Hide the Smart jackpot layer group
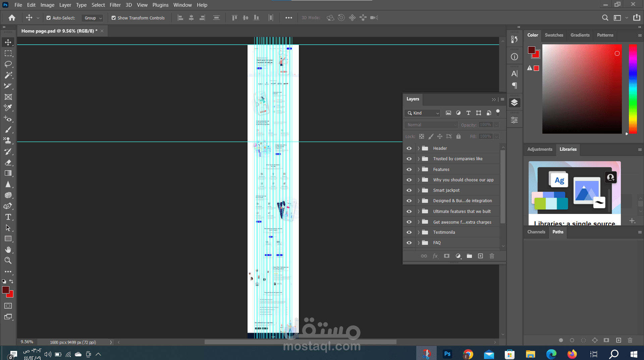Screen dimensions: 644x360 pyautogui.click(x=409, y=190)
